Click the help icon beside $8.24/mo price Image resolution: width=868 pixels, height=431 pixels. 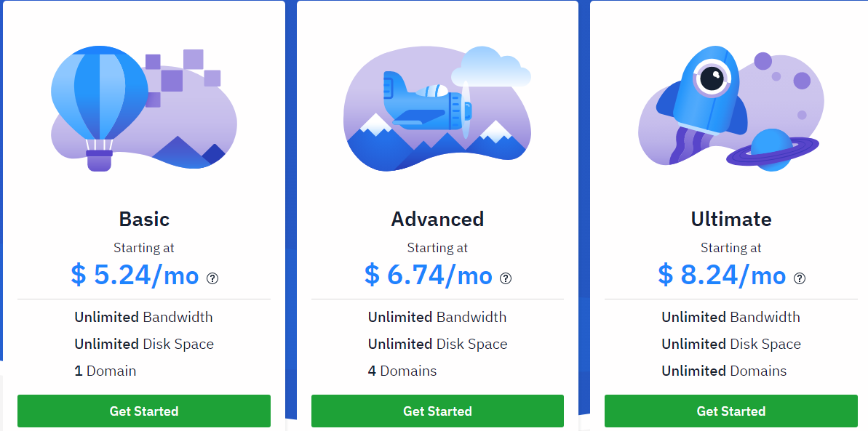click(x=800, y=278)
